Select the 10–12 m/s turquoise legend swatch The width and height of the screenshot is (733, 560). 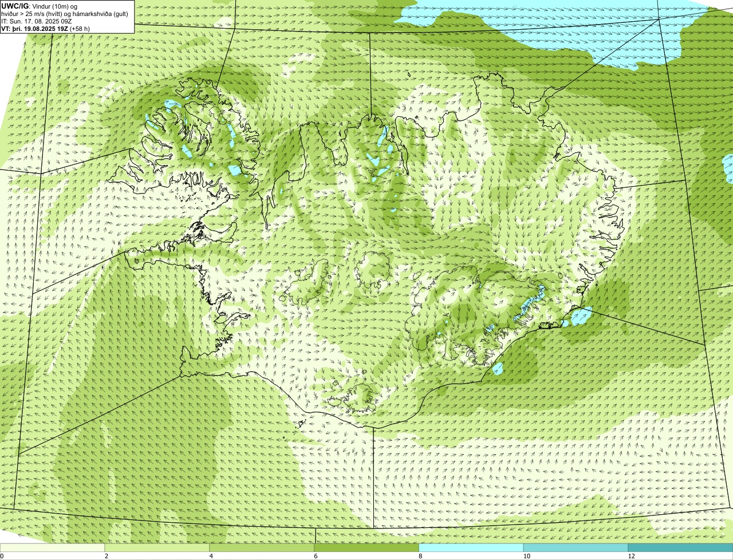(x=576, y=548)
